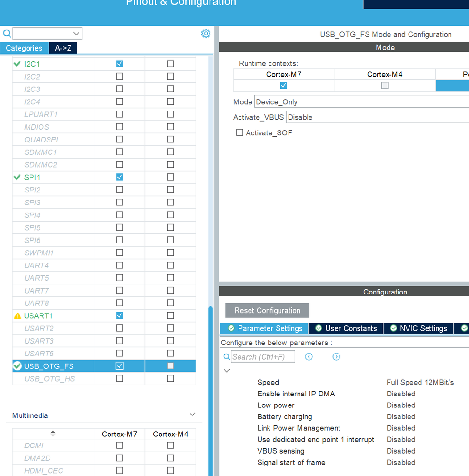The height and width of the screenshot is (476, 469).
Task: Open the Mode Device_Only dropdown
Action: [x=361, y=101]
